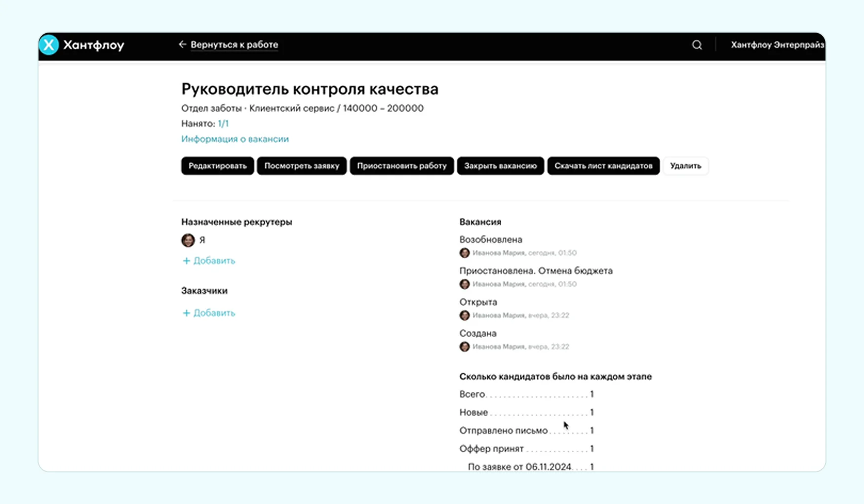Click Приостановлена. Отмена бюджета text
864x504 pixels.
pos(536,271)
